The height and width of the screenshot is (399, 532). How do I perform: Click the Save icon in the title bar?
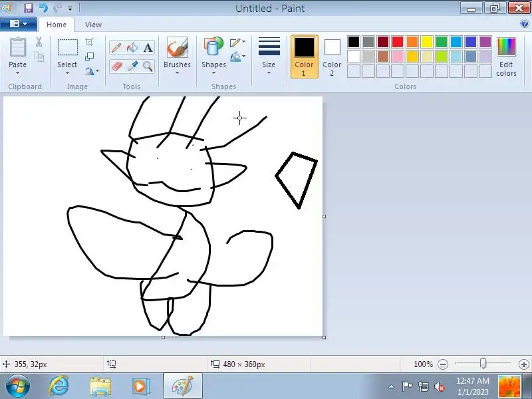[x=28, y=8]
